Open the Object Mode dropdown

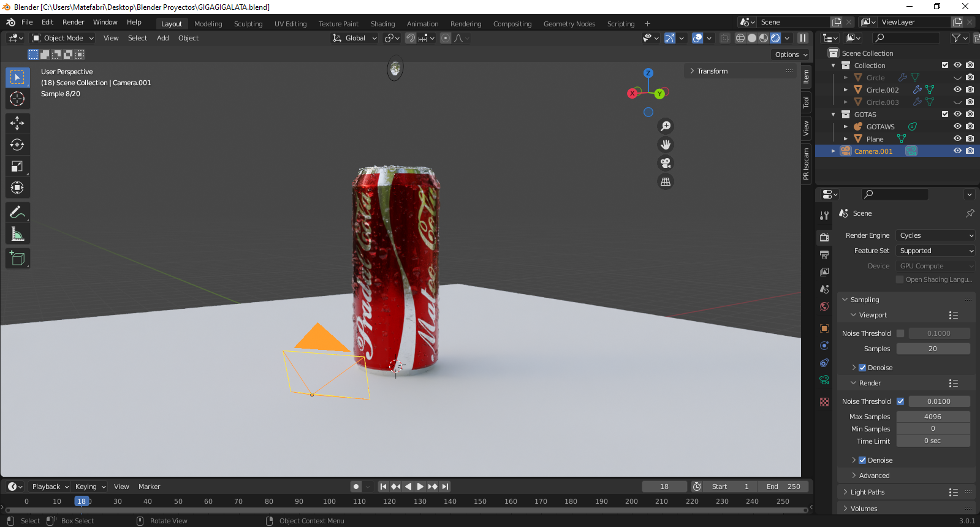point(63,38)
